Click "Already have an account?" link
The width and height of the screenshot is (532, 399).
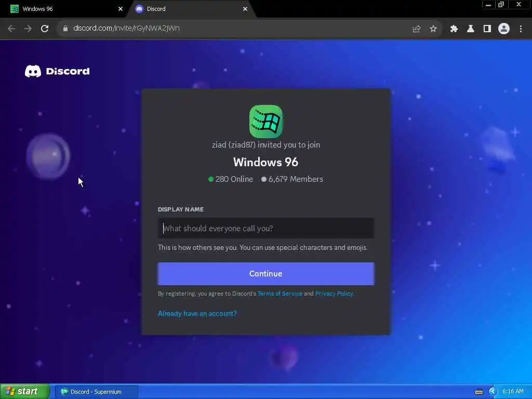pos(197,313)
